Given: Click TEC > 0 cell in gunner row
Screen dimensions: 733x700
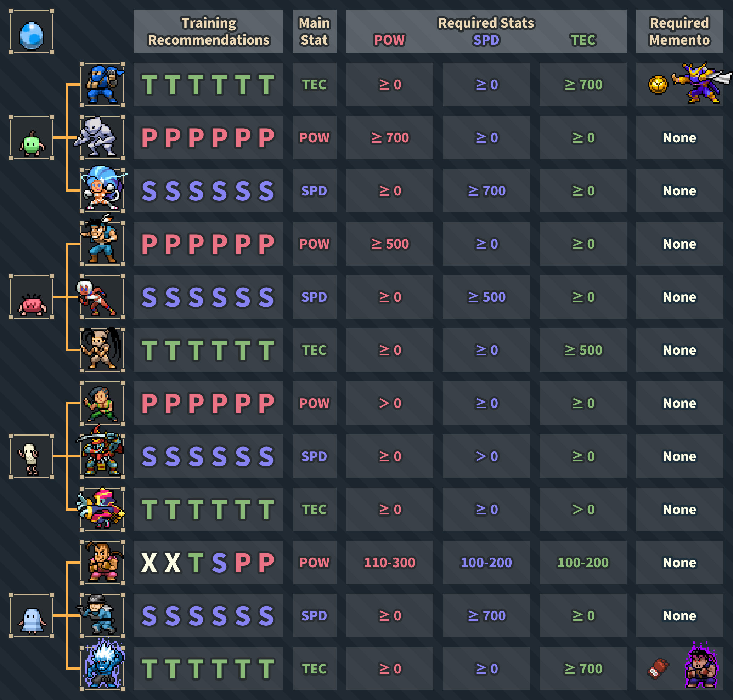Looking at the screenshot, I should point(583,509).
